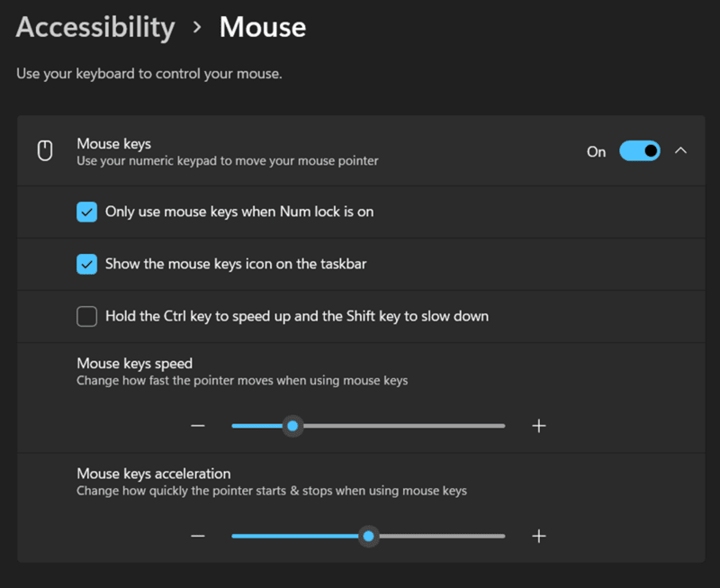720x588 pixels.
Task: Click the plus icon for Mouse keys speed
Action: 539,426
